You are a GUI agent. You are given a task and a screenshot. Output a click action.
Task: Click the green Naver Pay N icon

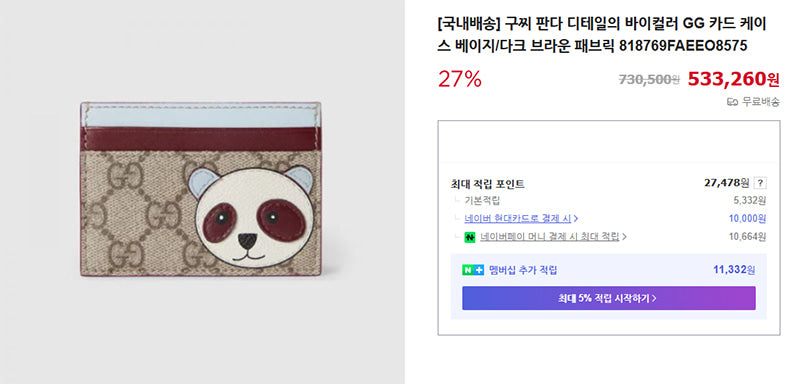point(470,237)
